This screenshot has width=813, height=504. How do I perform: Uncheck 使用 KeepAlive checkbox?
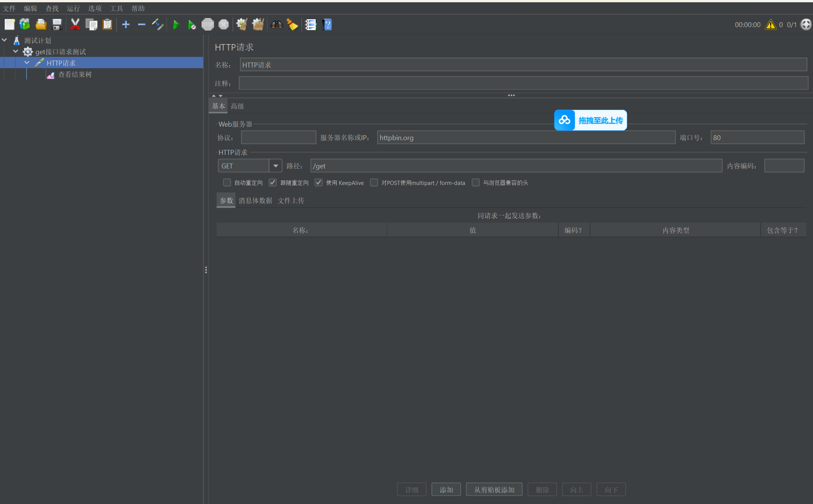[x=319, y=183]
